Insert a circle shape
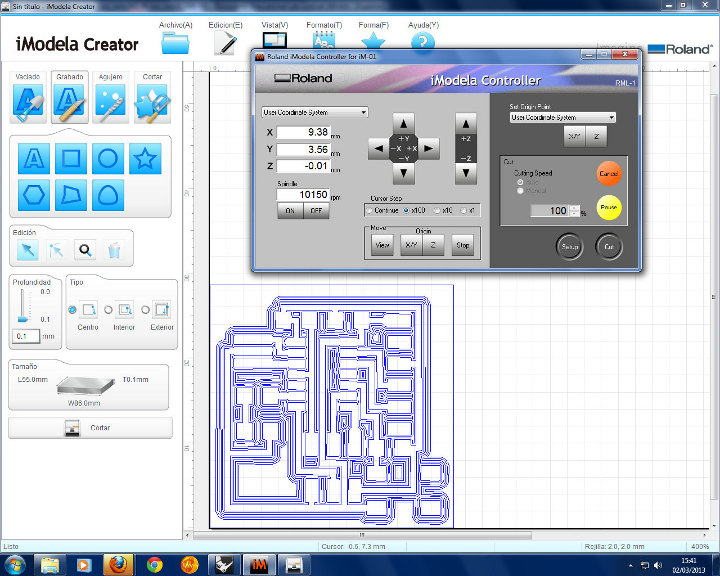Screen dimensions: 720x576 tap(108, 158)
